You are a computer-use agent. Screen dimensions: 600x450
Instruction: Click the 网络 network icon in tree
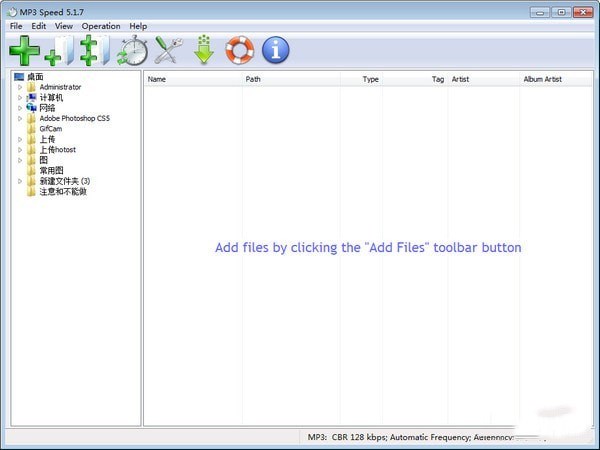[31, 108]
